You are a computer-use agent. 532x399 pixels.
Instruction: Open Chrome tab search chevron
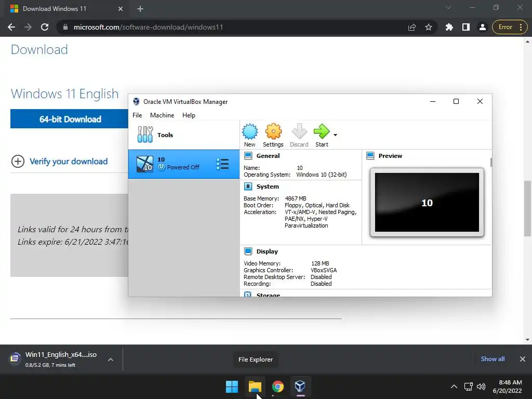pos(448,7)
